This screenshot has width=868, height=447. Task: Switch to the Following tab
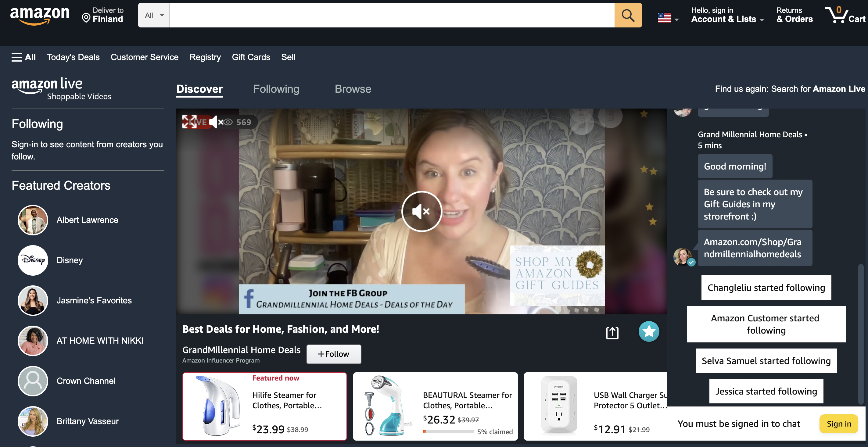(276, 89)
